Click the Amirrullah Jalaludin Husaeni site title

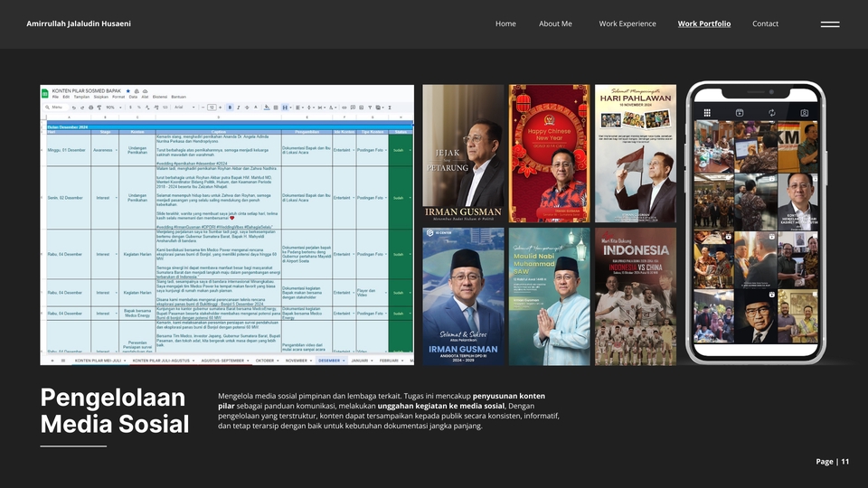[79, 23]
